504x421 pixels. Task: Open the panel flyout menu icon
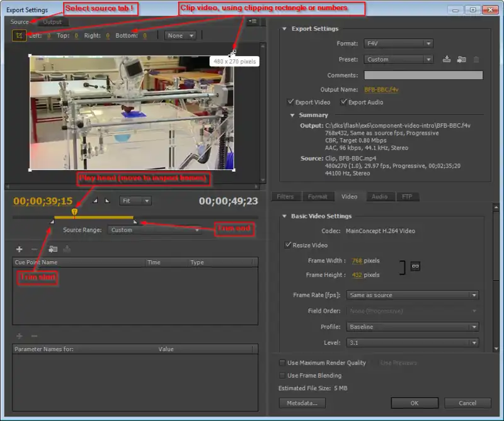coord(253,21)
